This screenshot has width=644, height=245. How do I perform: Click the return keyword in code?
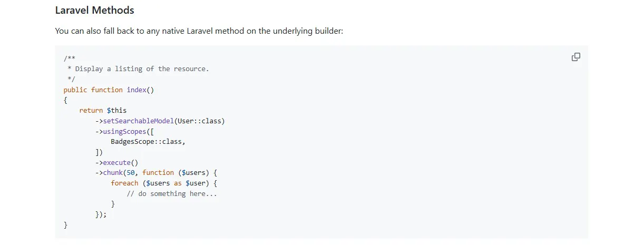(91, 111)
